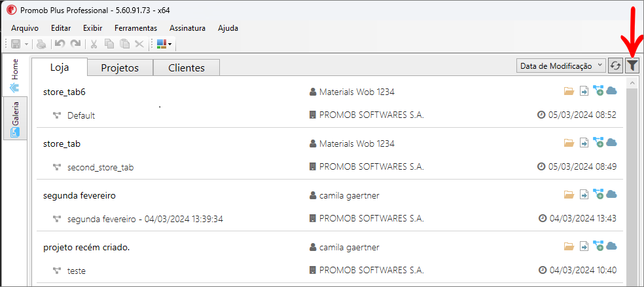Click the filter funnel button
The image size is (644, 287).
(x=632, y=66)
